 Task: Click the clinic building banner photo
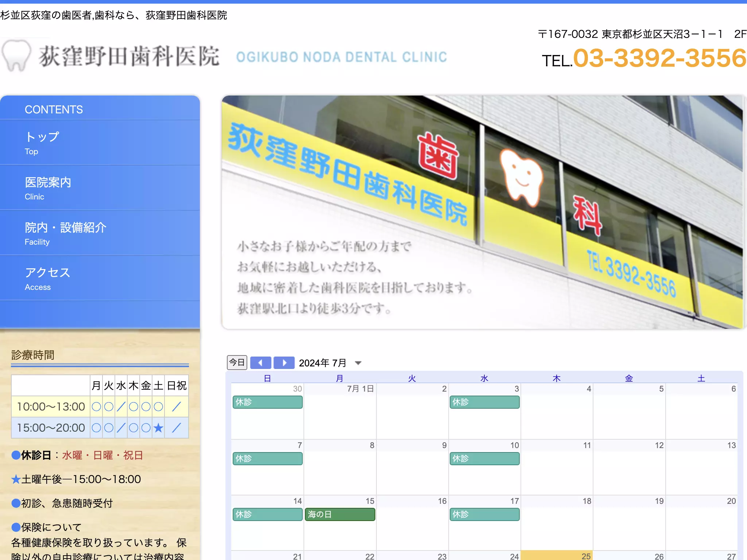click(x=483, y=212)
